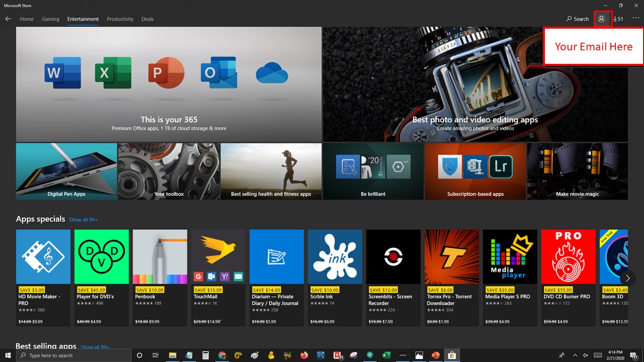
Task: Select the Entertainment tab
Action: (83, 19)
